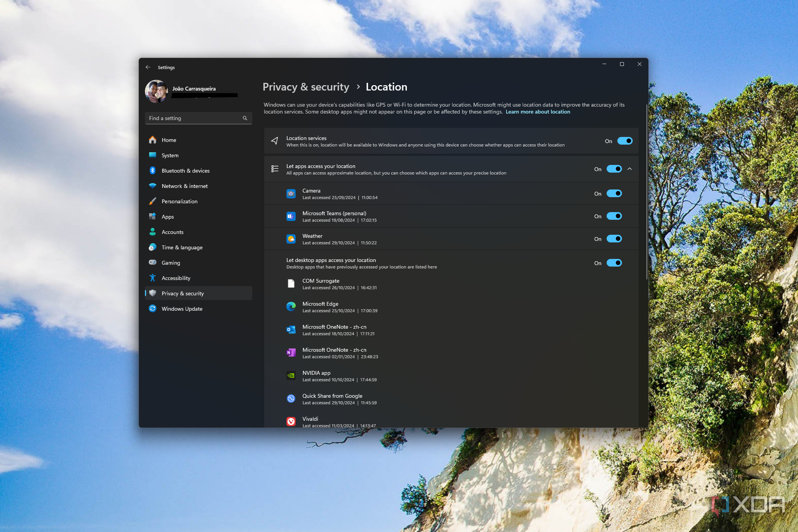Click Learn more about location link
The height and width of the screenshot is (532, 798).
pos(538,112)
